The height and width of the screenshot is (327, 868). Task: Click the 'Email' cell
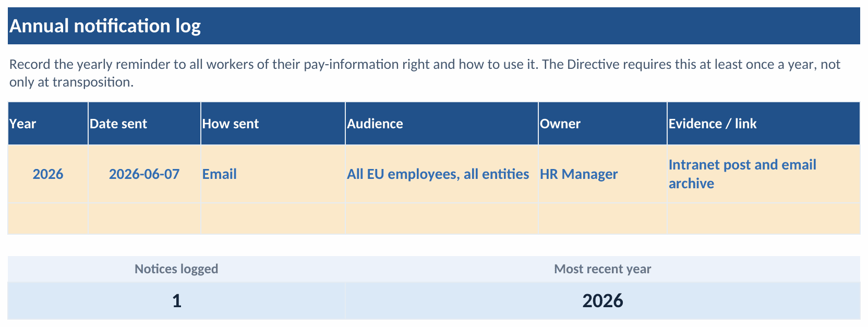[x=273, y=174]
